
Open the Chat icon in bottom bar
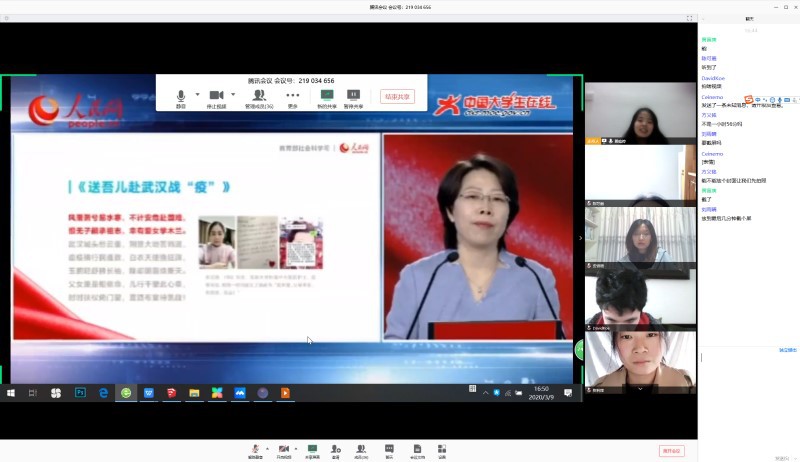point(389,450)
